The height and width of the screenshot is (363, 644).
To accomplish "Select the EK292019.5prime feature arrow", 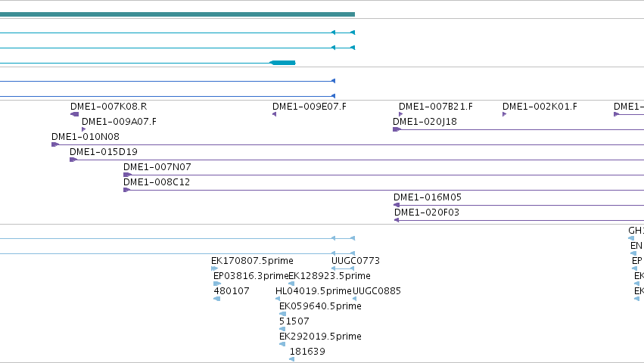I will pos(282,344).
